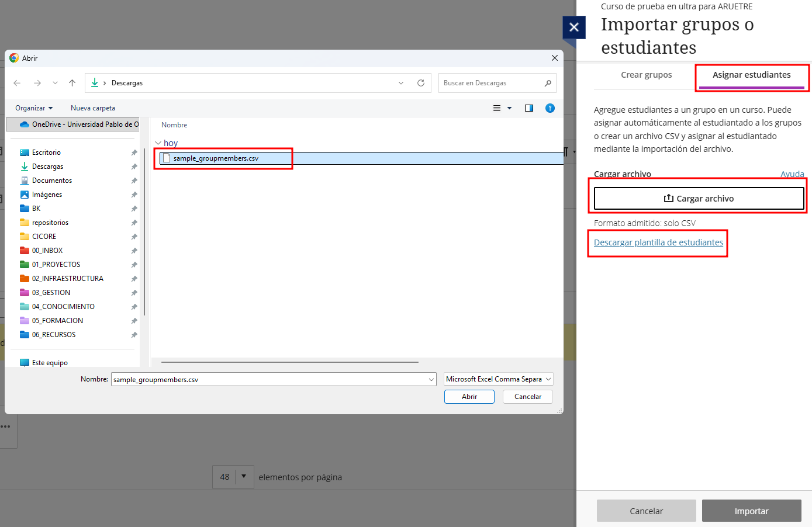Click the Cargar archivo button
Screen dimensions: 812x527
coord(699,199)
